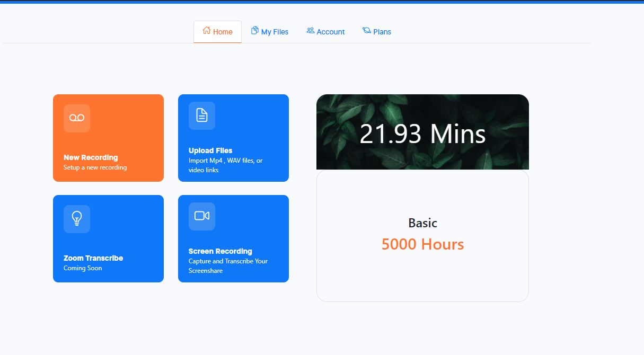Click the planet icon beside Plans
Screen dimensions: 644x355
367,31
